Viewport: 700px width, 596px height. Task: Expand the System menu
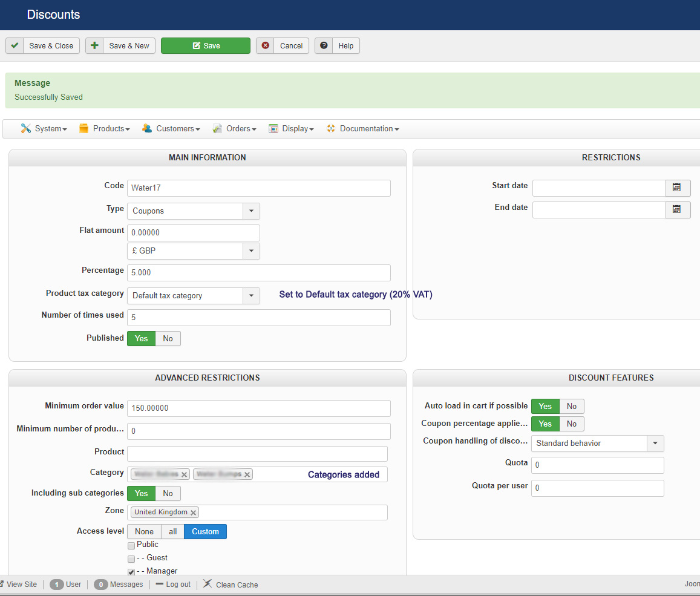(x=44, y=128)
